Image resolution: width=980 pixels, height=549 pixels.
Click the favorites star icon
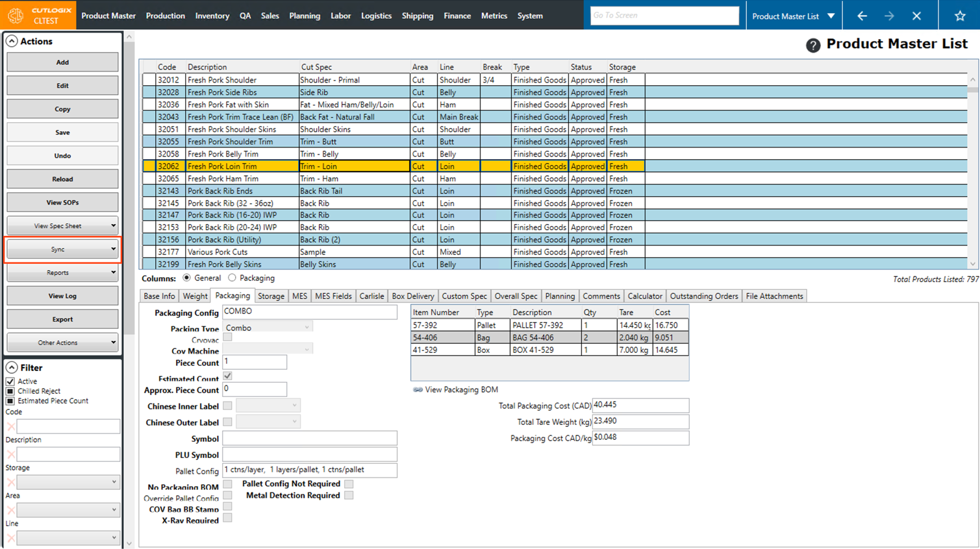959,16
